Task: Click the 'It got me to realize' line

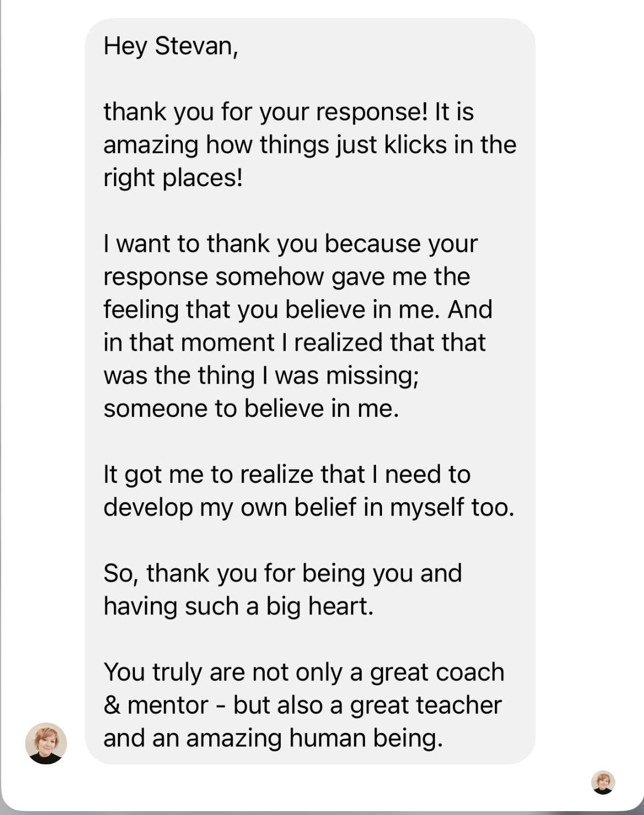Action: (x=286, y=474)
